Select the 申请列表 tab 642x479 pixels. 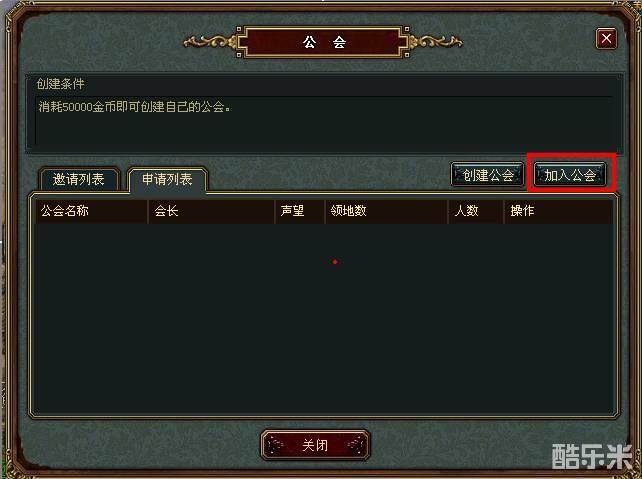(x=167, y=179)
